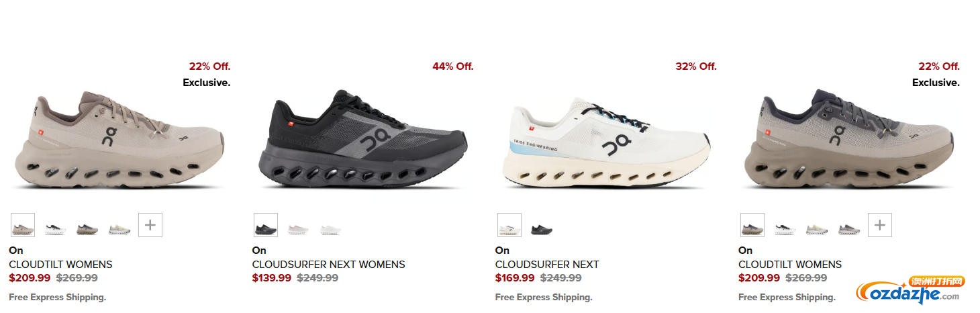Open first CLOUDTILT WOMENS title link

tap(60, 264)
